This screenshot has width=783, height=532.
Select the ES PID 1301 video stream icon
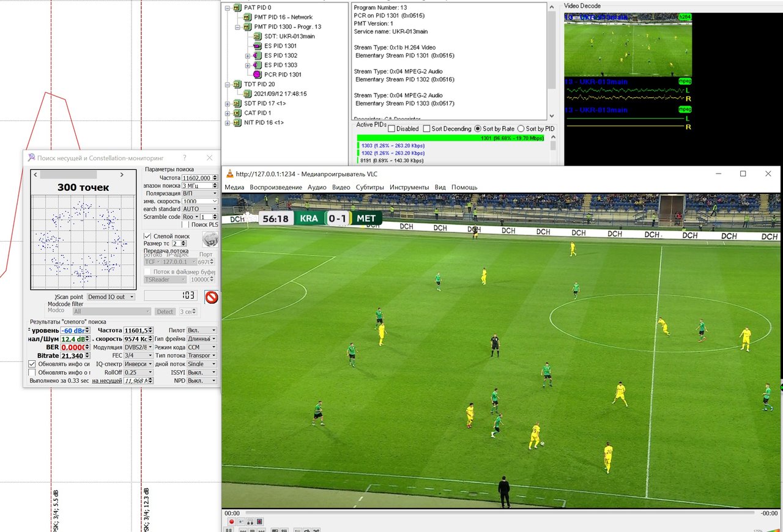pos(257,46)
